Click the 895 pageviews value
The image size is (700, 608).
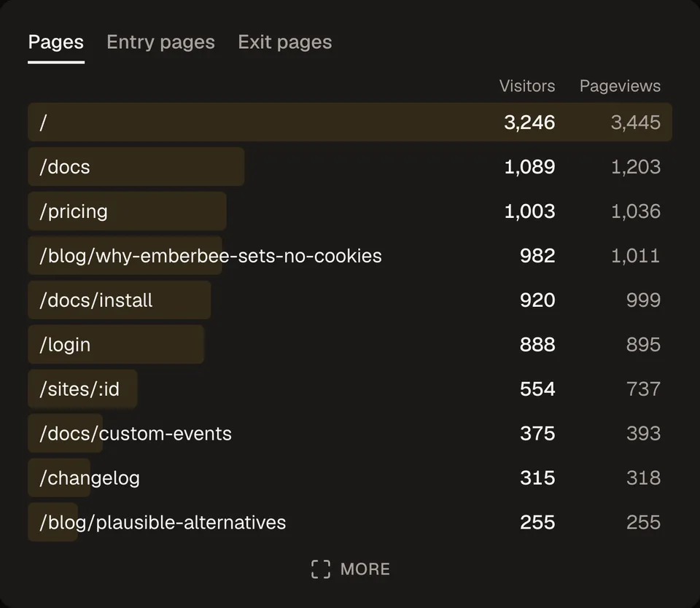click(x=643, y=344)
